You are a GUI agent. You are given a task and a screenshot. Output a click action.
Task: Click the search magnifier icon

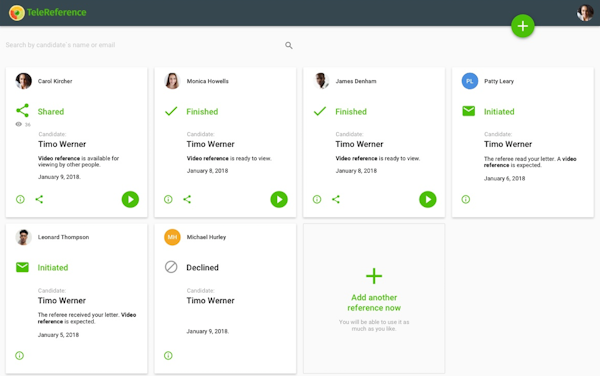pyautogui.click(x=289, y=46)
